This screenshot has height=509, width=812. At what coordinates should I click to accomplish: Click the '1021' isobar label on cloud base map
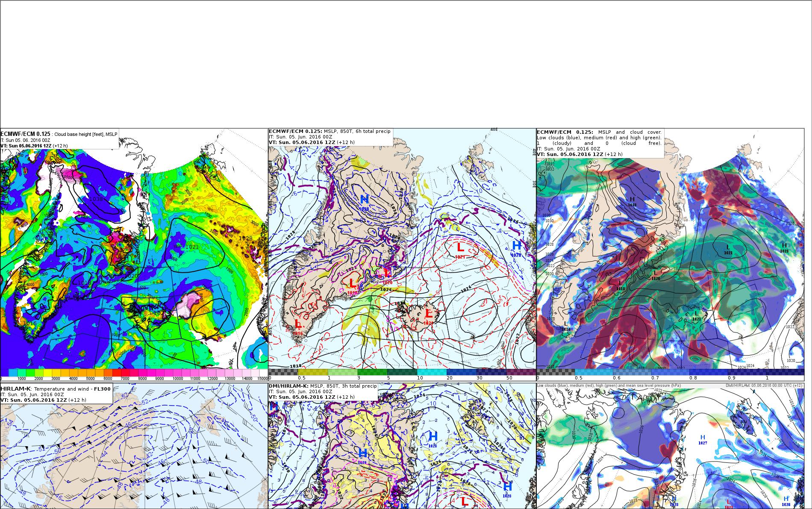coord(192,247)
